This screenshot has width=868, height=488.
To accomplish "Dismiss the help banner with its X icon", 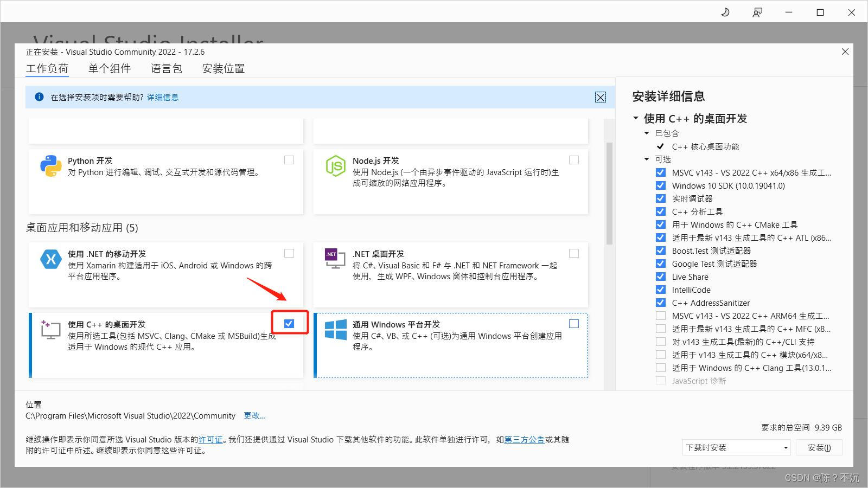I will coord(601,97).
